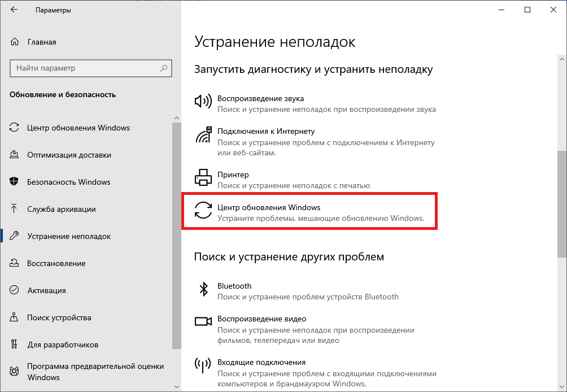
Task: Click text Устраните проблемы, мешающие обновлению Windows
Action: click(x=321, y=219)
